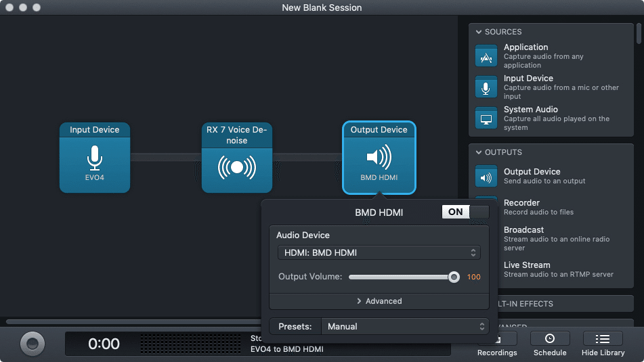Click the Application source icon
Screen dimensions: 644x362
point(486,55)
